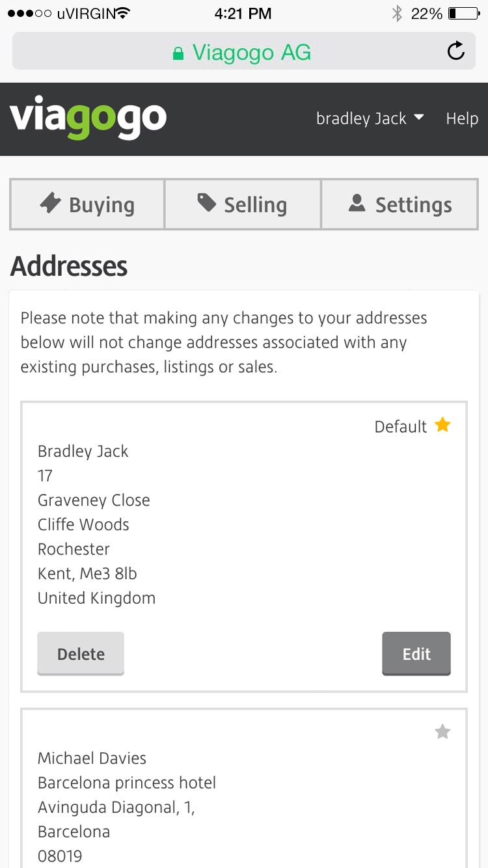Click the ticket icon beside Buying
This screenshot has width=488, height=868.
coord(51,203)
